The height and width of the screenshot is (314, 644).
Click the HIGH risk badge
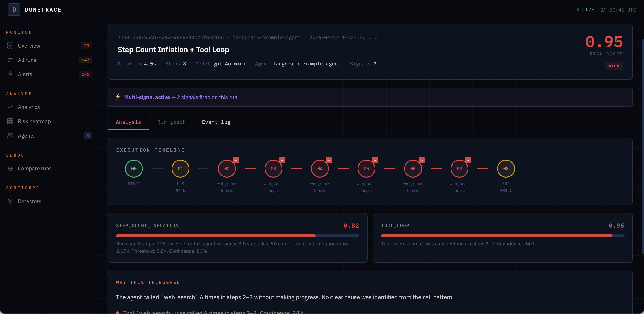(614, 66)
